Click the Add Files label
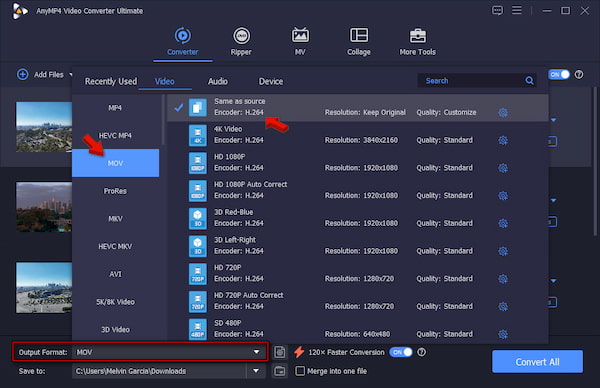The image size is (600, 388). [49, 75]
